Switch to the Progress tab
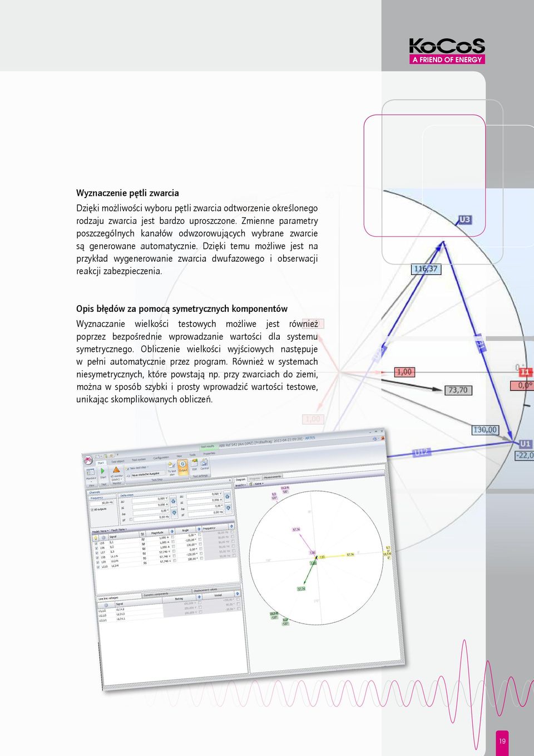This screenshot has height=756, width=534. (x=255, y=478)
